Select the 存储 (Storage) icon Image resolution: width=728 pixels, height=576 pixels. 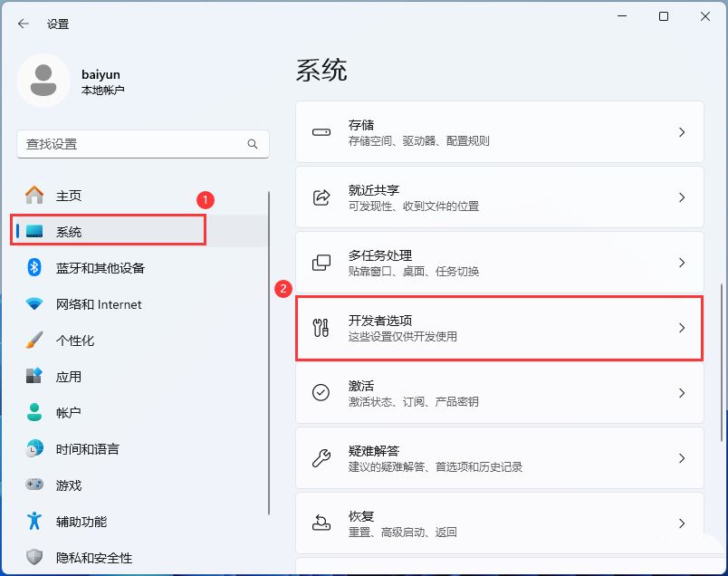coord(321,132)
